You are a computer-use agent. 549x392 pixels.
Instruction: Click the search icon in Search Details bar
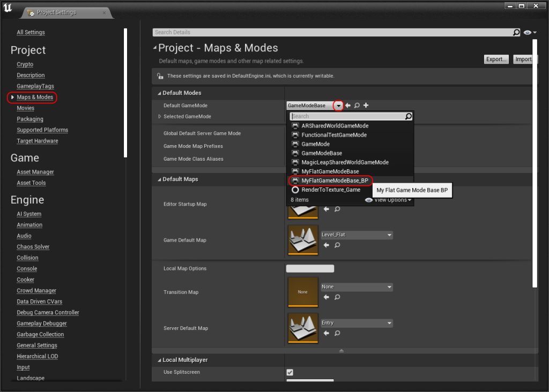(516, 33)
